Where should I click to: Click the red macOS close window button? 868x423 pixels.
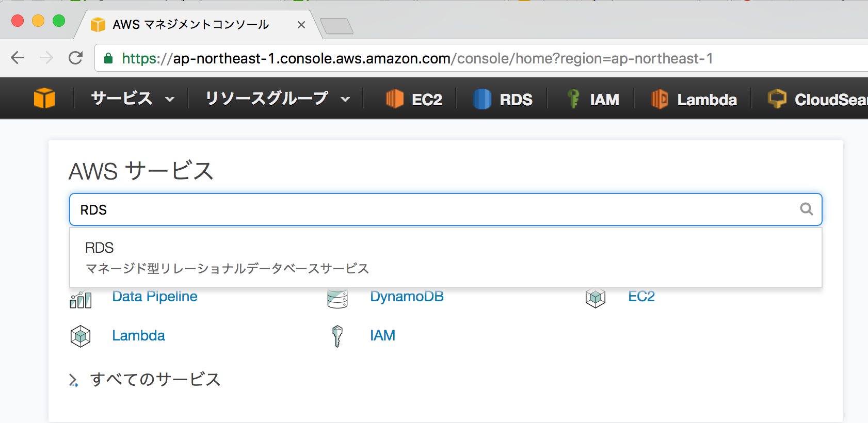18,21
